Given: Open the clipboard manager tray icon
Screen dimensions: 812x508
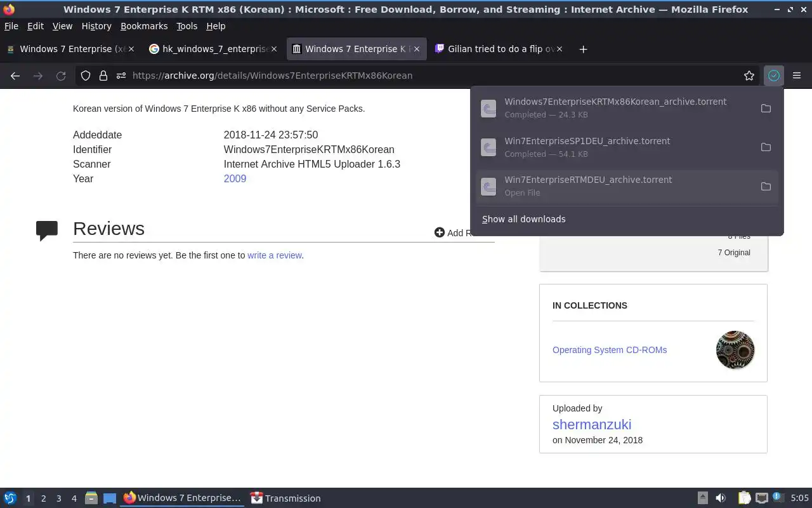Looking at the screenshot, I should pyautogui.click(x=744, y=498).
